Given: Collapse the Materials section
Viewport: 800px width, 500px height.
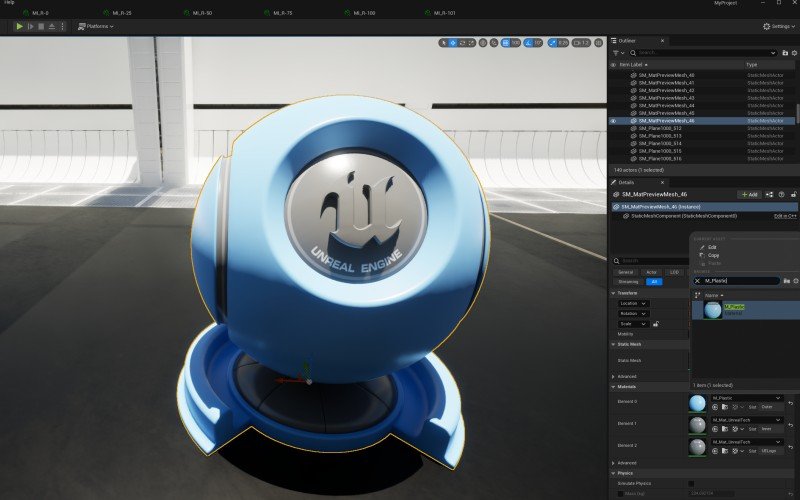Looking at the screenshot, I should tap(613, 387).
